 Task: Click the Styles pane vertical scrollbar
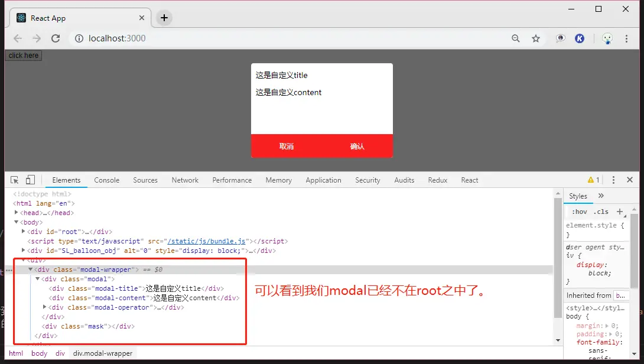pos(634,251)
